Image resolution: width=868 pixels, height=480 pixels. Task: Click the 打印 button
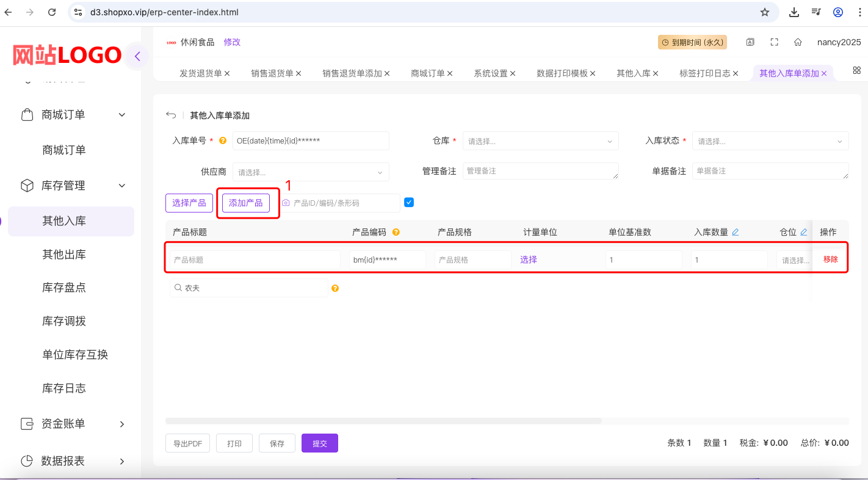coord(234,443)
